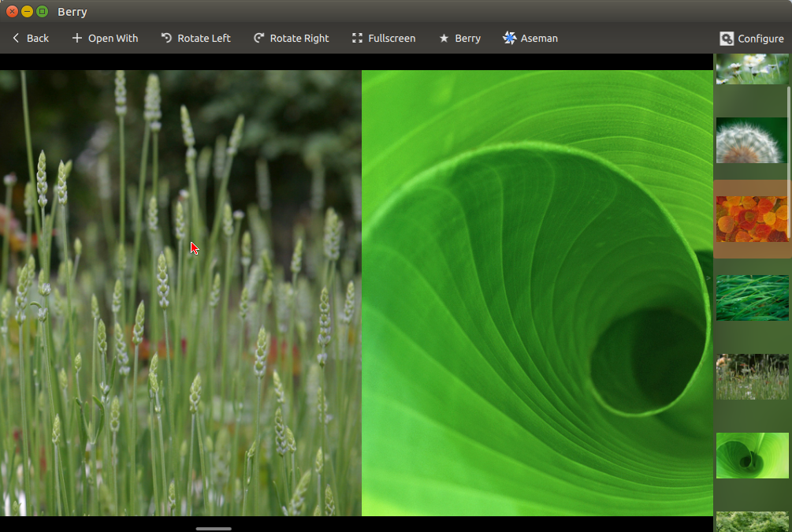Viewport: 792px width, 532px height.
Task: Click the lavender meadow photo in viewer
Action: 180,293
